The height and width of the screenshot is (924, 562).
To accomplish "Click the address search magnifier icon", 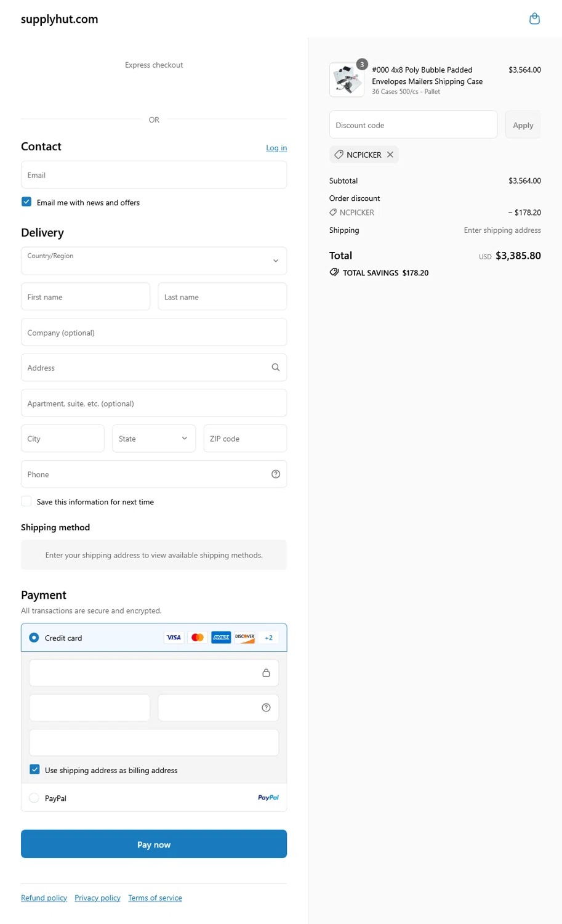I will [276, 368].
